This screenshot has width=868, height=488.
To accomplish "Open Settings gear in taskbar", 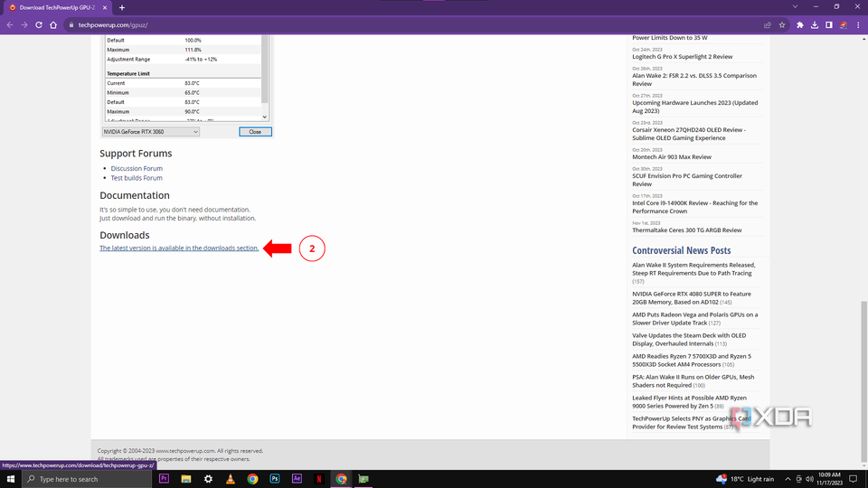I will click(208, 479).
